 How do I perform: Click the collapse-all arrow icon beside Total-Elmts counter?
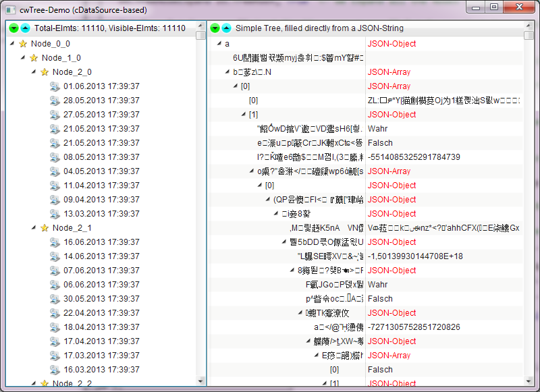click(24, 28)
